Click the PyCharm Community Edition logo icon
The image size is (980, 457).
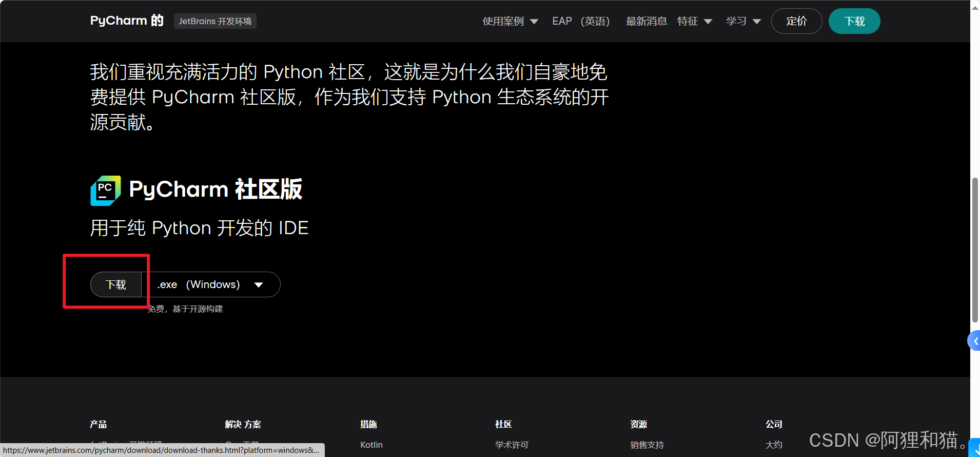point(106,191)
